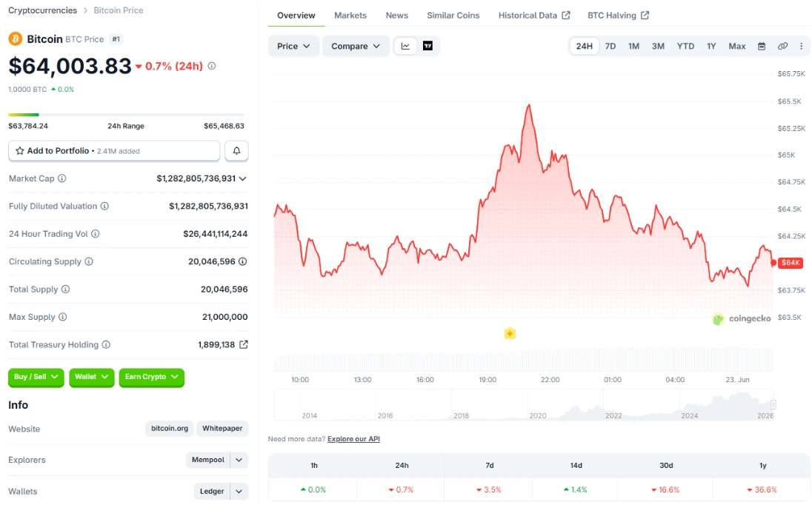This screenshot has height=505, width=812.
Task: Click the Explore our API link
Action: pos(353,439)
